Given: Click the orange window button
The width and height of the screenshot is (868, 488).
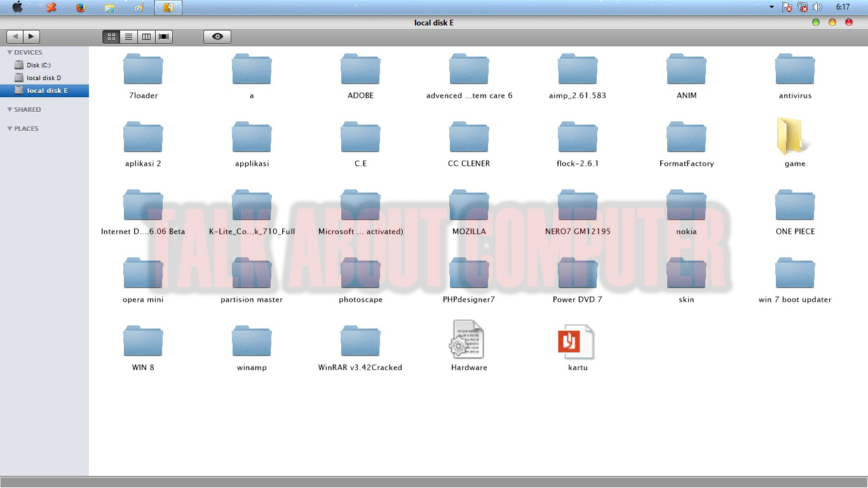Looking at the screenshot, I should [x=832, y=22].
